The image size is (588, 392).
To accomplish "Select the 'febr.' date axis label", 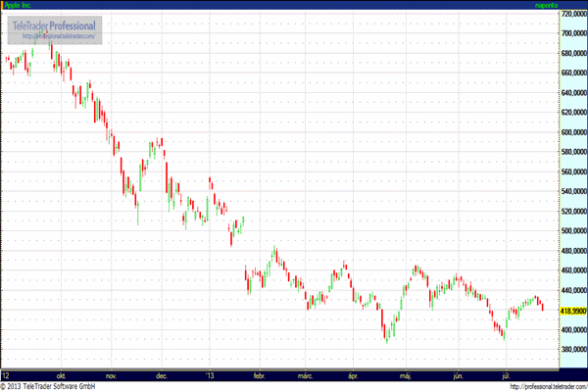I will pos(260,374).
